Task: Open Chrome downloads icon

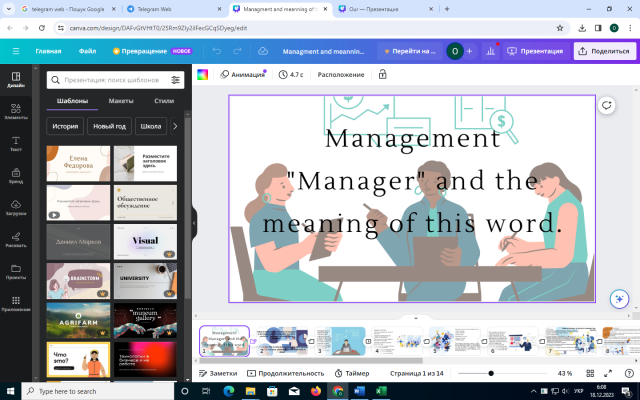Action: click(x=582, y=28)
